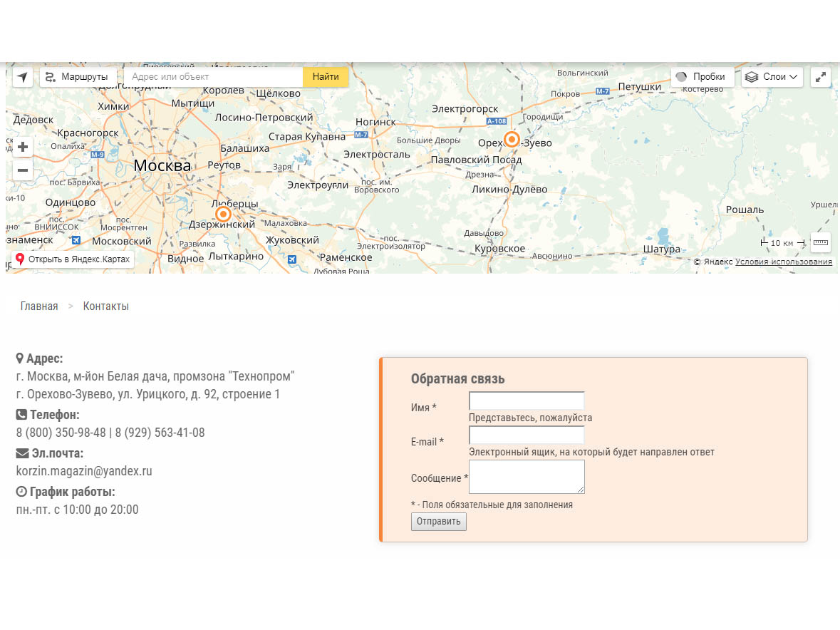
Task: Submit the form with Отправить button
Action: click(438, 522)
